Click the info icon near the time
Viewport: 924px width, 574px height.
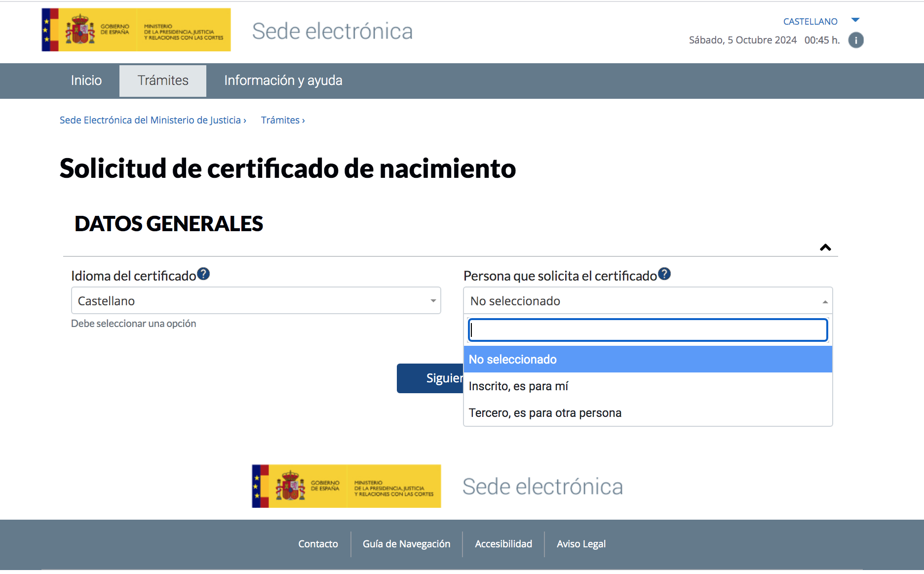[856, 40]
